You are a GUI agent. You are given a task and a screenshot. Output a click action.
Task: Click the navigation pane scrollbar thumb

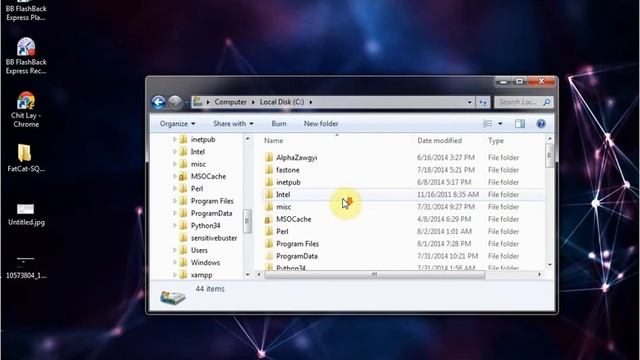pos(247,221)
